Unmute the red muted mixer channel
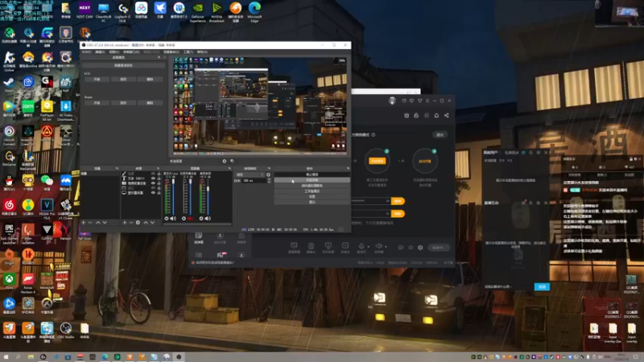 [191, 219]
